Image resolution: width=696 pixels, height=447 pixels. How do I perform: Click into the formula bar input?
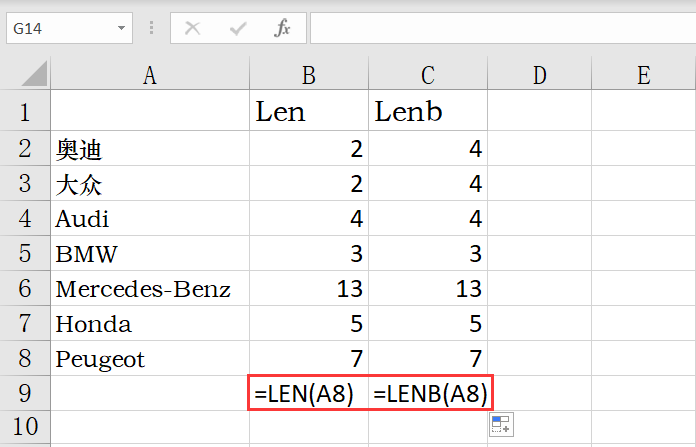(503, 28)
